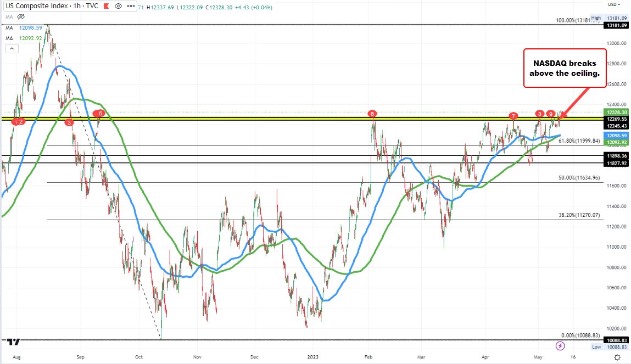The image size is (631, 364).
Task: Click the May label on the time axis
Action: click(x=538, y=357)
